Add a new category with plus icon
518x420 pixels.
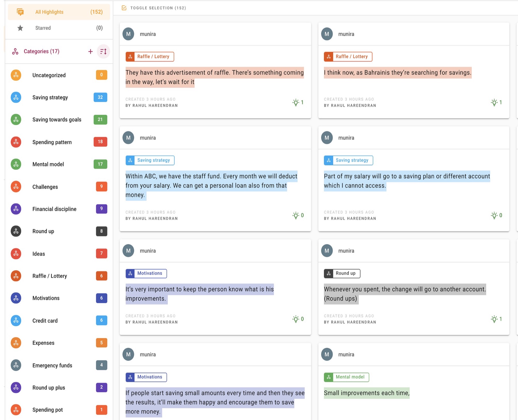pyautogui.click(x=90, y=51)
